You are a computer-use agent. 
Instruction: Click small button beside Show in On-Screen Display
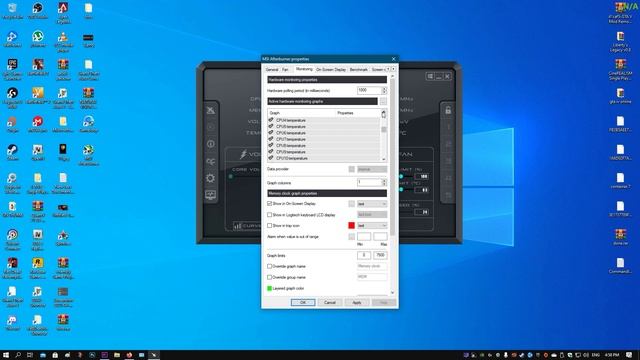coord(351,204)
